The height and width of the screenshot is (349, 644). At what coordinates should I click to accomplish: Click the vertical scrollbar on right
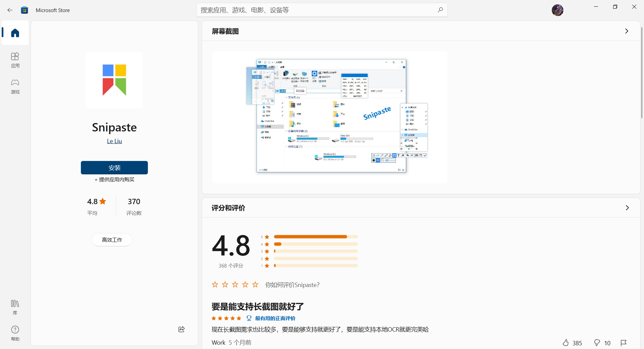[642, 72]
